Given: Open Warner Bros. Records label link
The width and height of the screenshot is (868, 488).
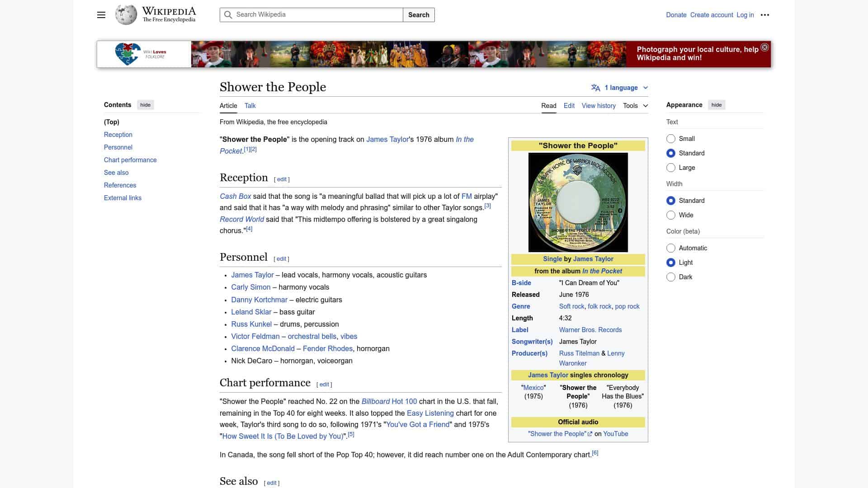Looking at the screenshot, I should [x=590, y=330].
